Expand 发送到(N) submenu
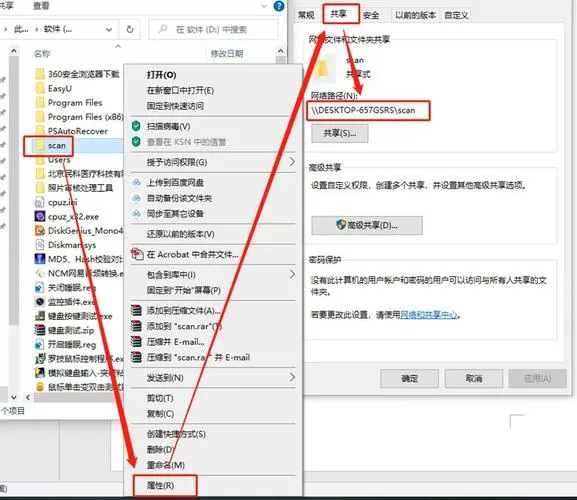 coord(213,377)
